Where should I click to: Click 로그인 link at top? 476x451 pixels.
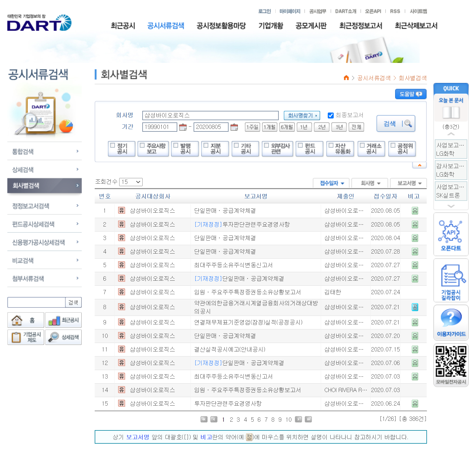click(265, 11)
